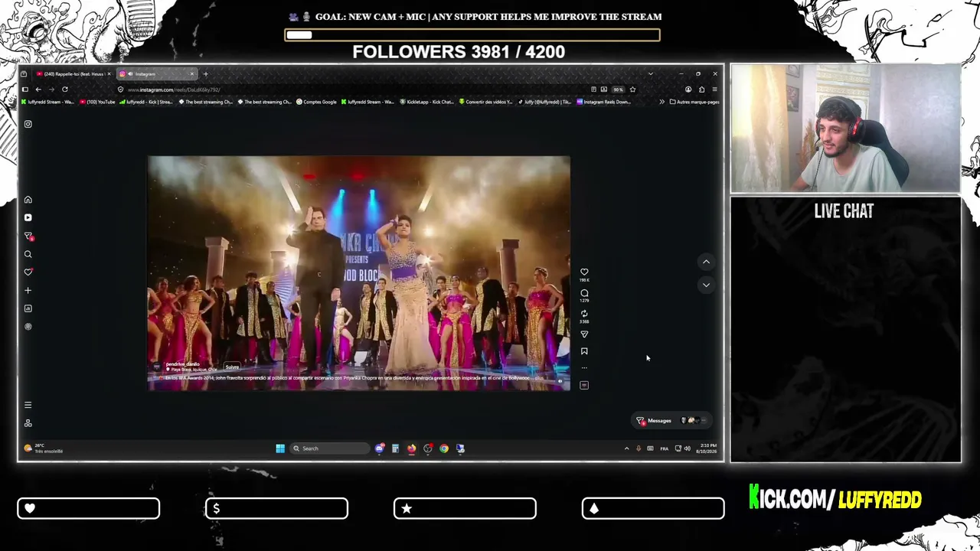Open Autres marque-pages bookmarks folder
Image resolution: width=980 pixels, height=551 pixels.
(x=694, y=102)
